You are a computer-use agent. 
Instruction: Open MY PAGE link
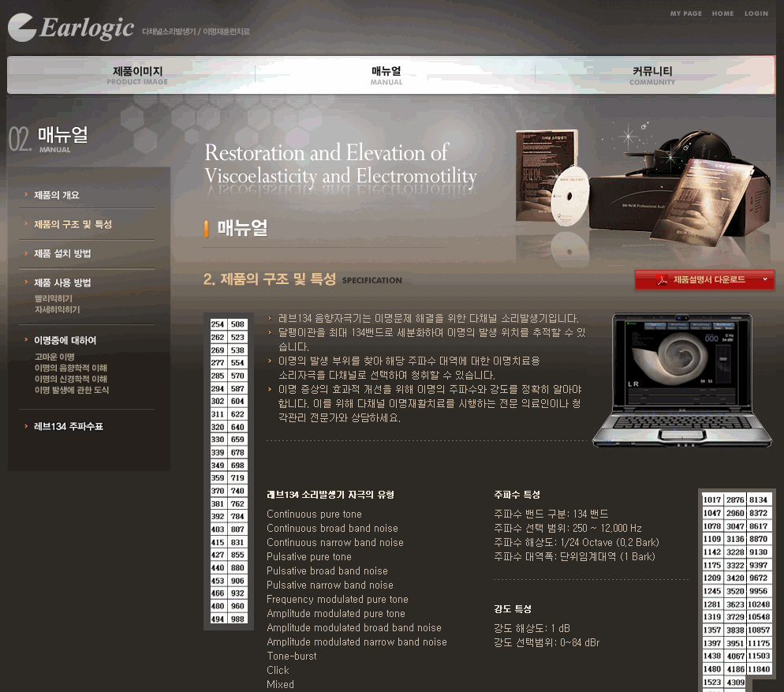tap(685, 13)
